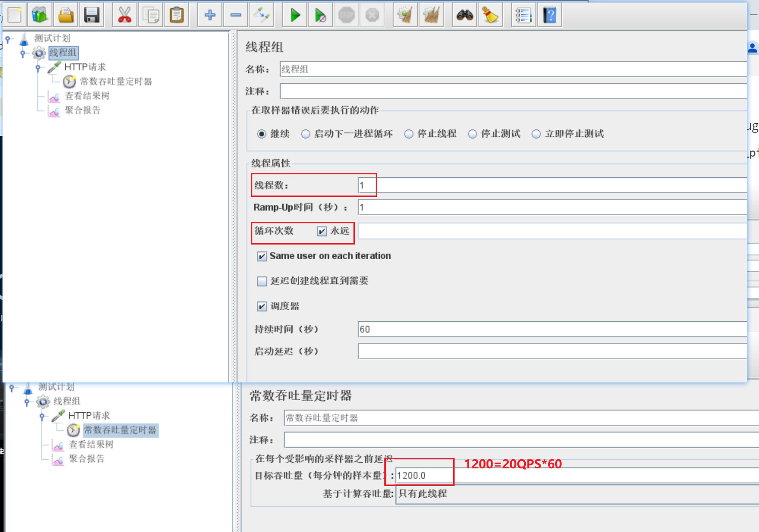Select HTTP请求 in the upper tree
759x532 pixels.
pyautogui.click(x=85, y=67)
